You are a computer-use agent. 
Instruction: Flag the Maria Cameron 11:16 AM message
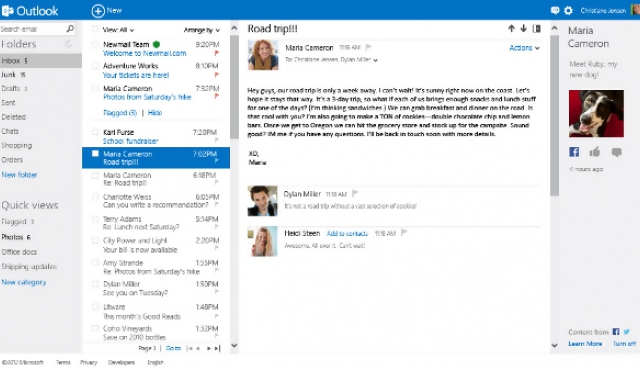coord(368,47)
